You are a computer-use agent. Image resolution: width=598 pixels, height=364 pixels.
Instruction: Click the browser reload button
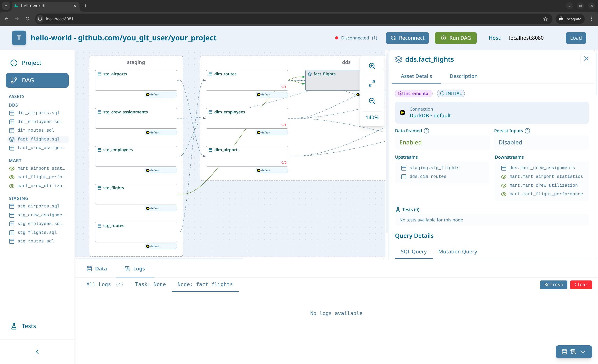point(27,19)
